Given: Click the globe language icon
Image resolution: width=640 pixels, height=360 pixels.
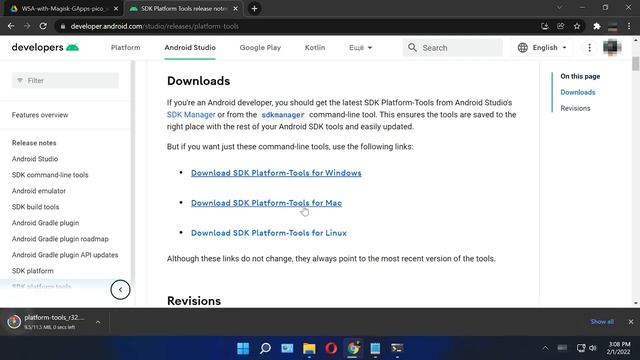Looking at the screenshot, I should click(x=522, y=47).
